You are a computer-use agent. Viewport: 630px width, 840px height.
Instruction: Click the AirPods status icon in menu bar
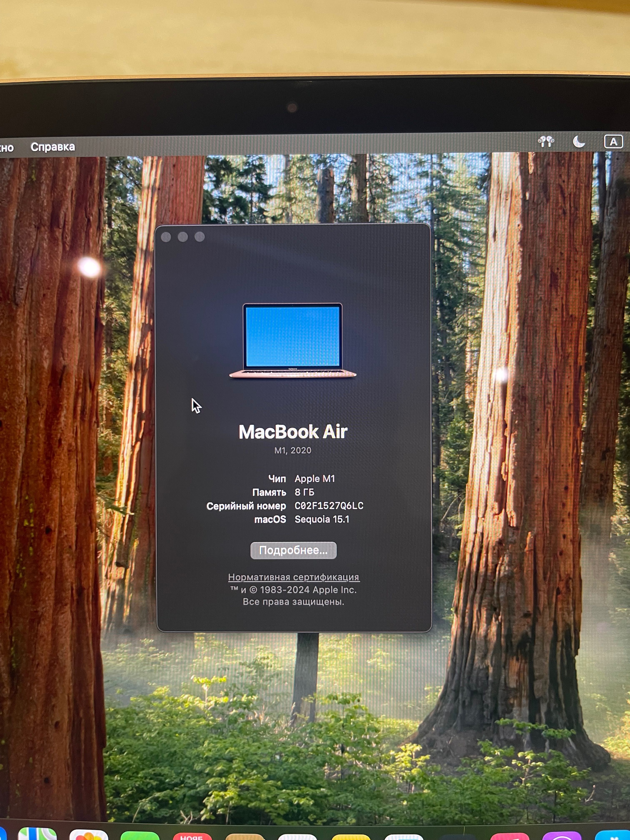pos(546,142)
